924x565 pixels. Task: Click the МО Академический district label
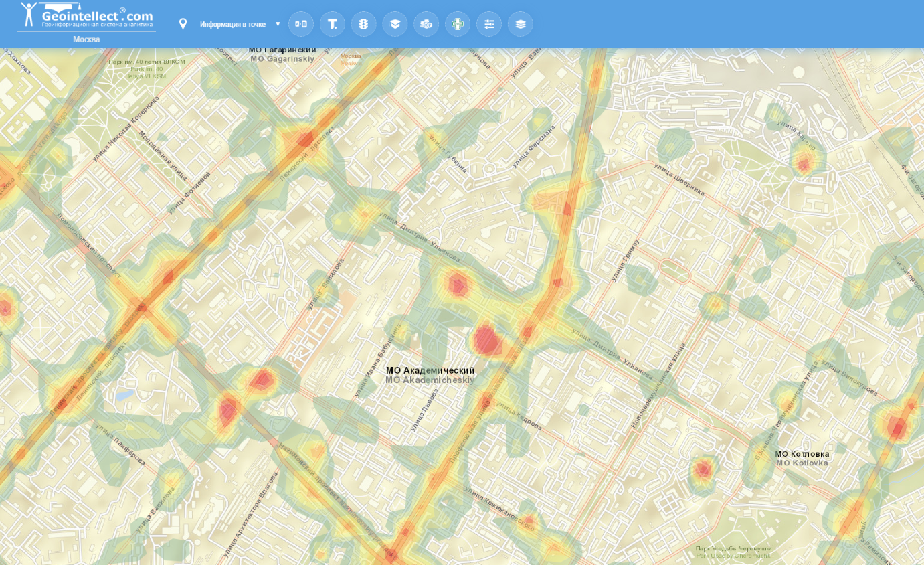tap(430, 370)
